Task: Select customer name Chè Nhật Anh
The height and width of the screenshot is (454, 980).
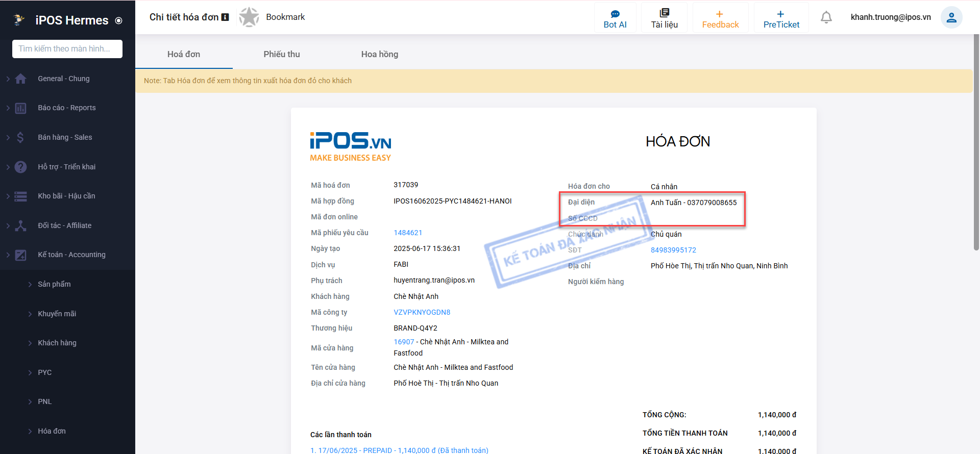Action: 416,296
